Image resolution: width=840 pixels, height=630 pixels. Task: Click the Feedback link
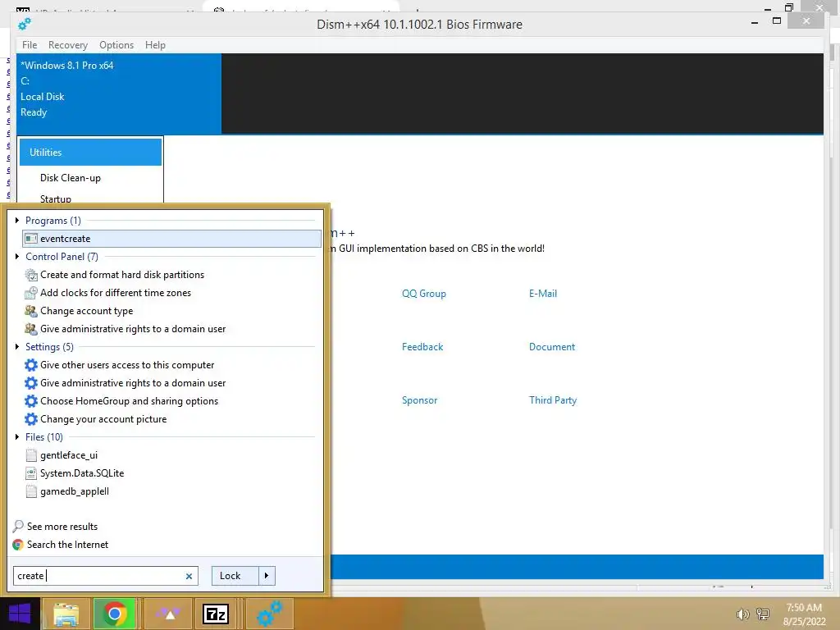(422, 347)
